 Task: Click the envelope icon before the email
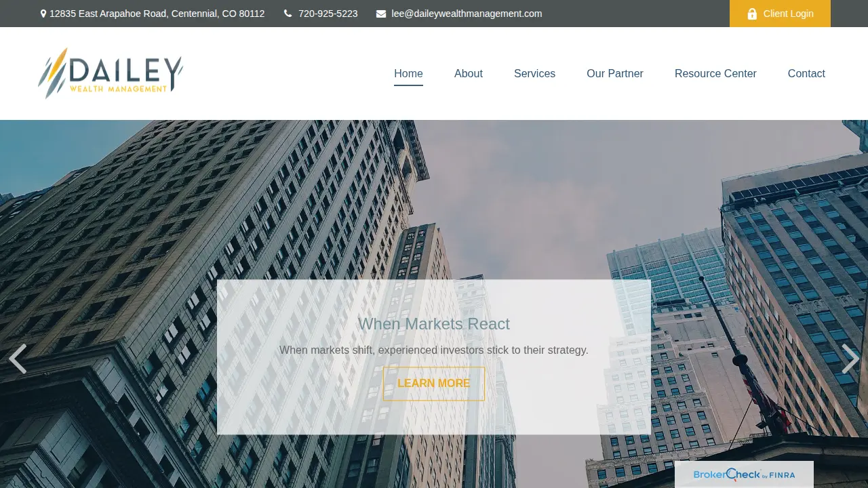(381, 14)
